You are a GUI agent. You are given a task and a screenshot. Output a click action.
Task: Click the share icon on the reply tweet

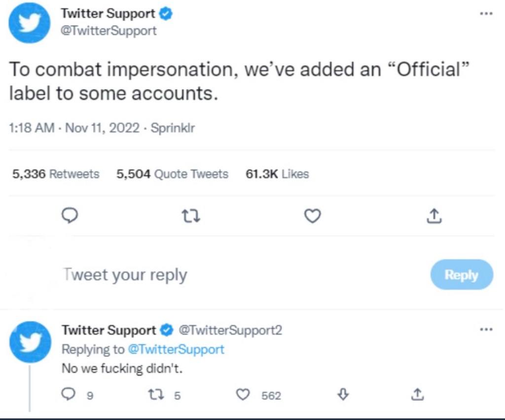point(417,394)
